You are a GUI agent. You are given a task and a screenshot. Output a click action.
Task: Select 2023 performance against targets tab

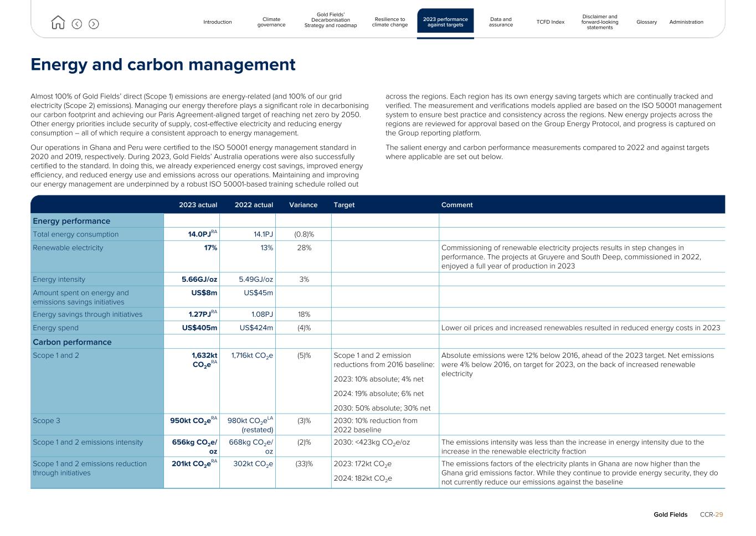[x=445, y=22]
